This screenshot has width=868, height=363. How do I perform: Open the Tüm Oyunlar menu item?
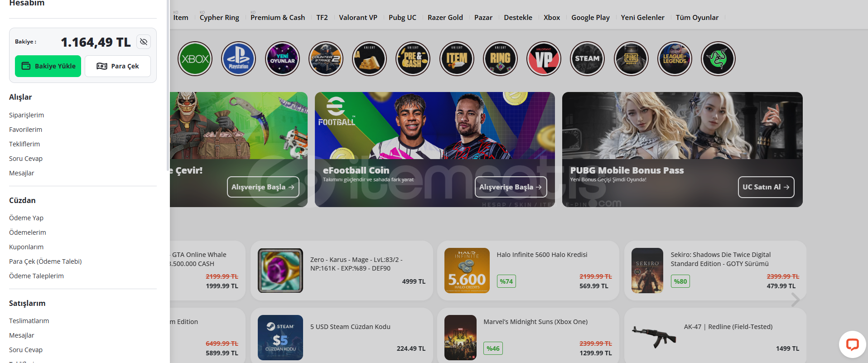(x=697, y=18)
